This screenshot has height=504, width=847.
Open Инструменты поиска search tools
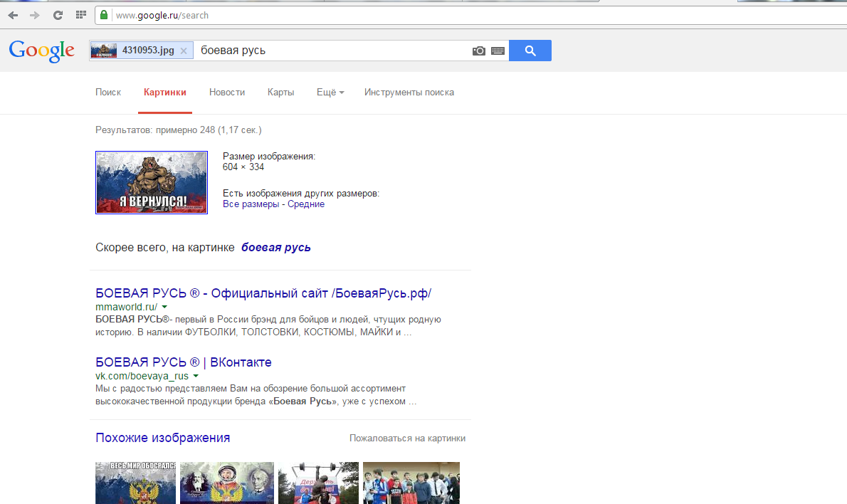[409, 93]
